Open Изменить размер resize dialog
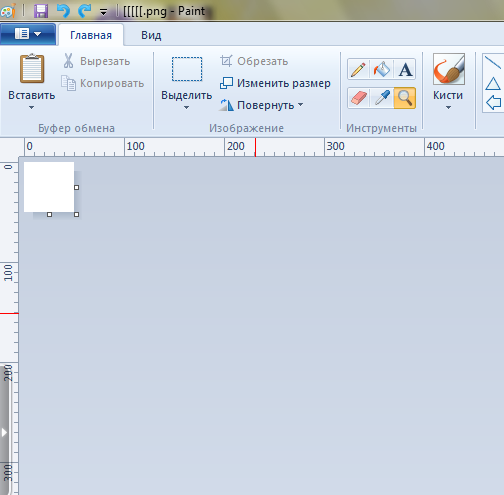 [x=275, y=83]
